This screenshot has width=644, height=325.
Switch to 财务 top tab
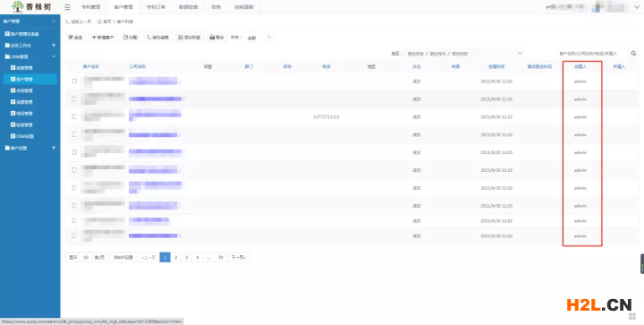click(x=216, y=7)
